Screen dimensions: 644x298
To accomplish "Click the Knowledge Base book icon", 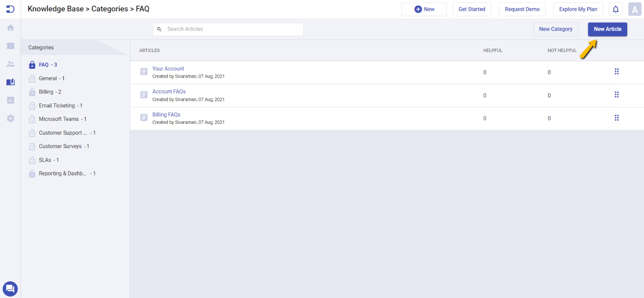I will coord(10,82).
